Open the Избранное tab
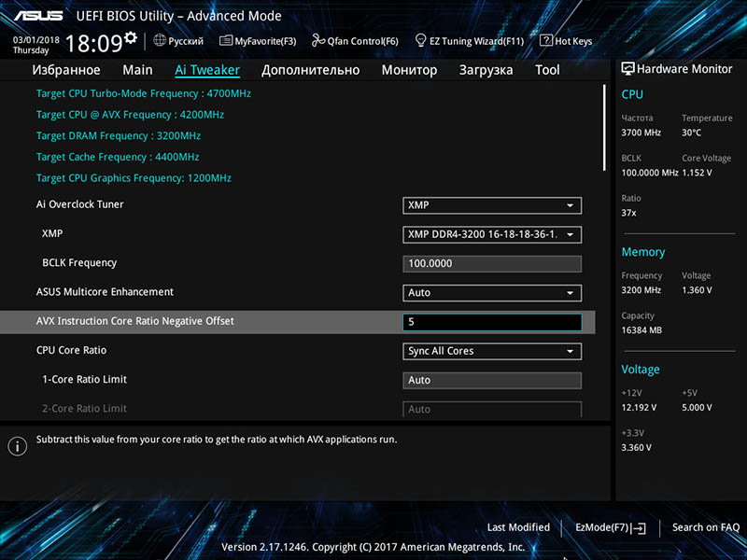This screenshot has width=747, height=560. [x=66, y=70]
